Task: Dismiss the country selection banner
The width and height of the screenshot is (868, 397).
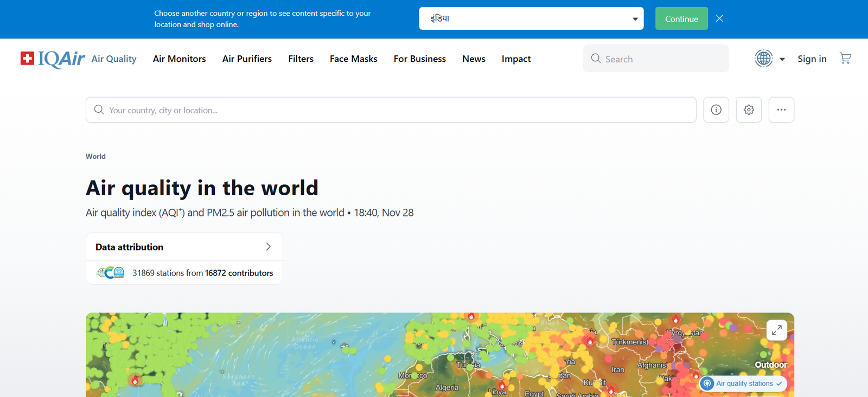Action: click(x=719, y=18)
